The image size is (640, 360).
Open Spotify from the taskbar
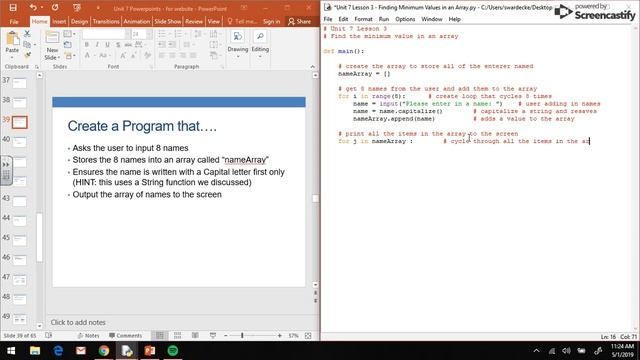click(173, 351)
